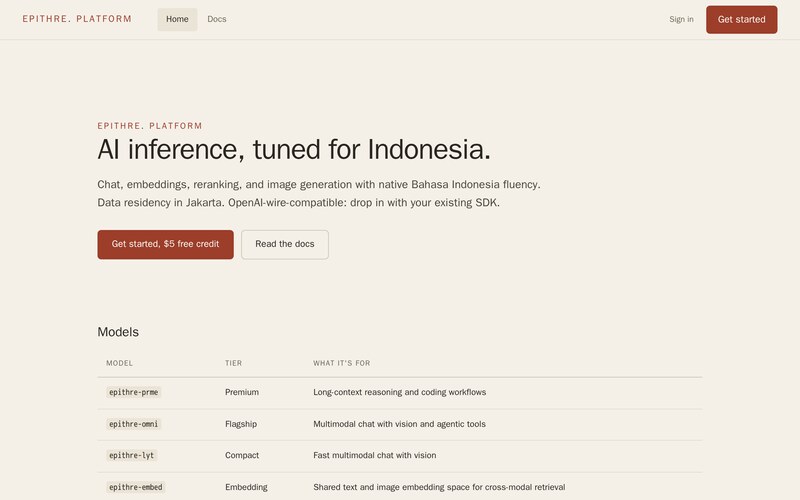The image size is (800, 500).
Task: Click 'Long-context reasoning and coding workflows' description
Action: (399, 392)
